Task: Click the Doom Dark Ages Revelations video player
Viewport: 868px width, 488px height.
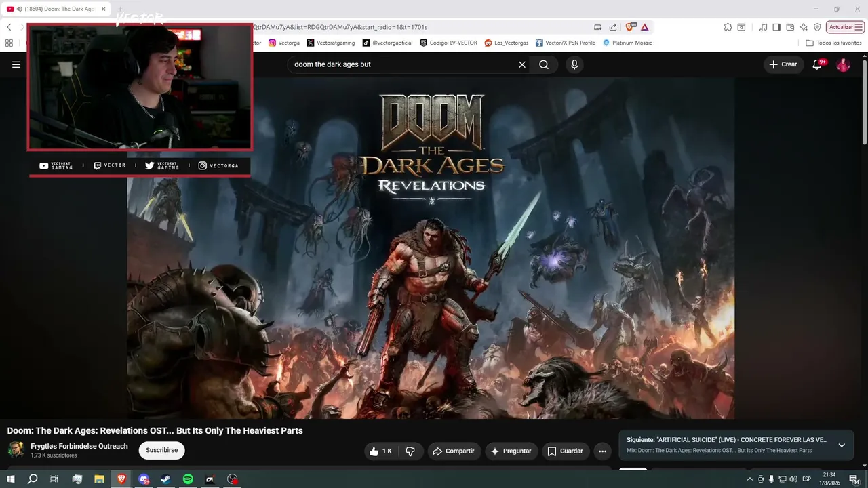Action: pyautogui.click(x=431, y=248)
